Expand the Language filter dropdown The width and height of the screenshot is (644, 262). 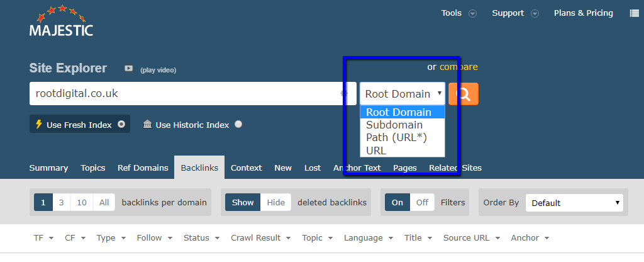(369, 237)
